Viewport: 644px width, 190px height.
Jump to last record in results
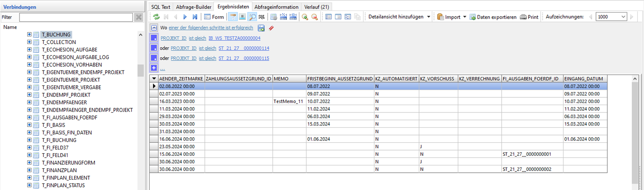point(195,17)
